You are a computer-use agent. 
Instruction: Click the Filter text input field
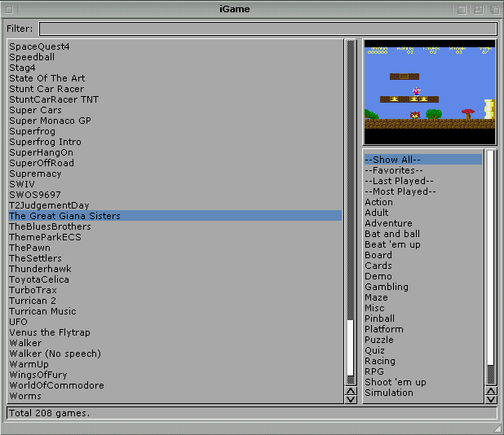(x=267, y=29)
